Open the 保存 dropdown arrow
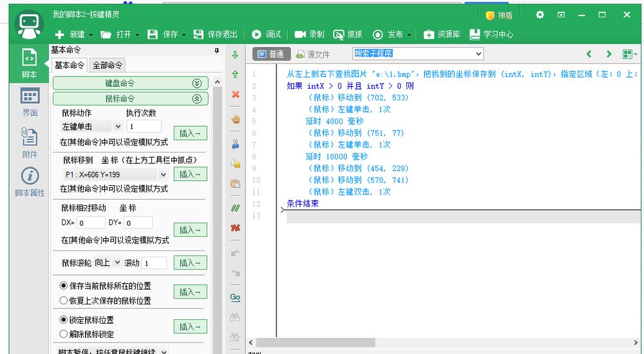644x354 pixels. click(184, 35)
